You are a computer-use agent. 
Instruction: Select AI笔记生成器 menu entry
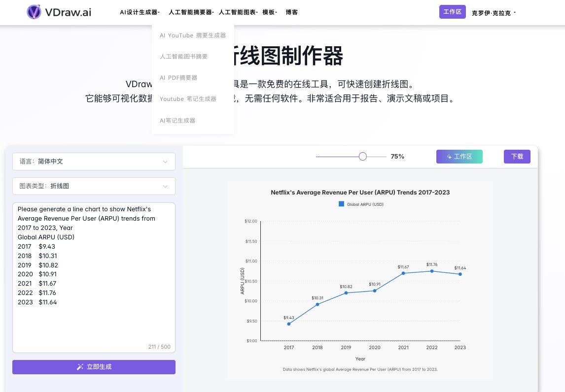click(177, 121)
